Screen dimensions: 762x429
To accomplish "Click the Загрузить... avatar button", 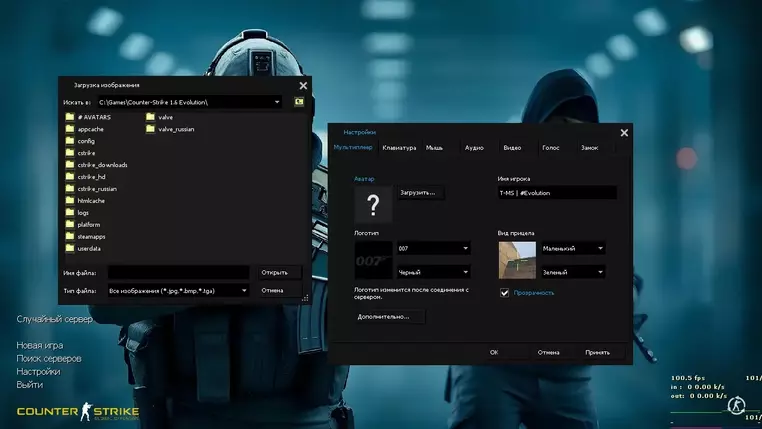I will 421,193.
